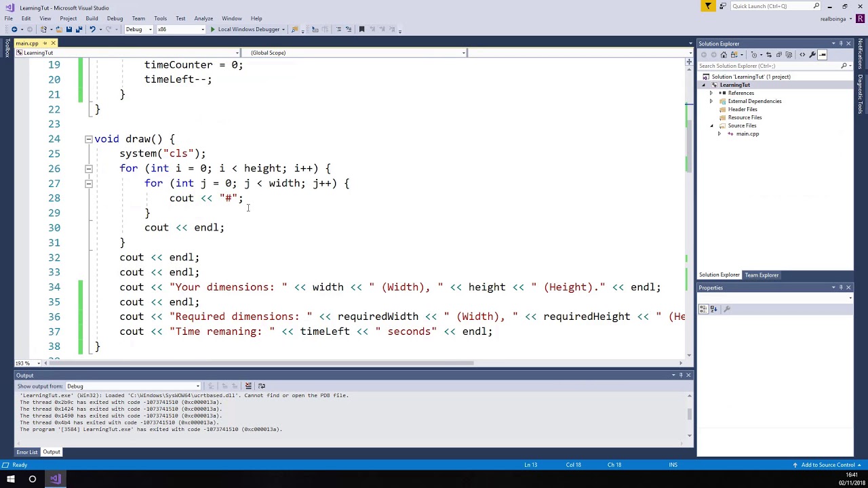This screenshot has width=868, height=488.
Task: Click the Open File folder icon
Action: click(59, 29)
